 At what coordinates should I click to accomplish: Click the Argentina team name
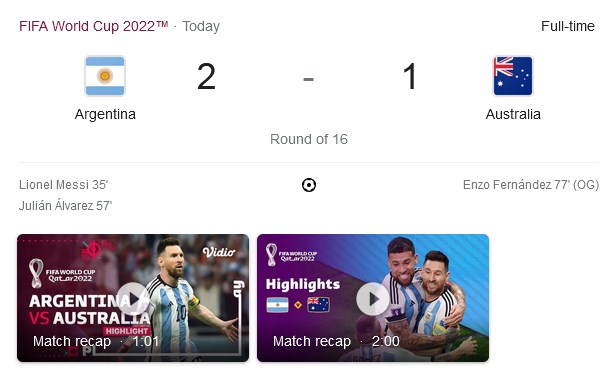(105, 114)
